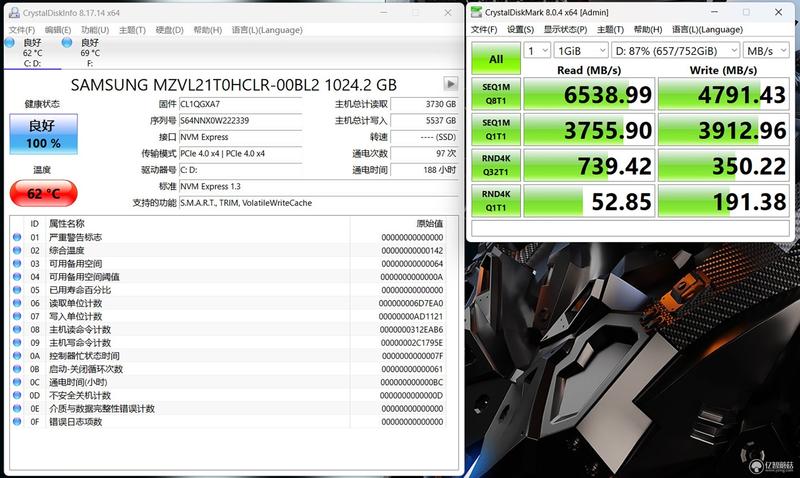Viewport: 800px width, 478px height.
Task: Open 语言(L)(Language) menu in CrystalDiskMark
Action: pyautogui.click(x=708, y=30)
